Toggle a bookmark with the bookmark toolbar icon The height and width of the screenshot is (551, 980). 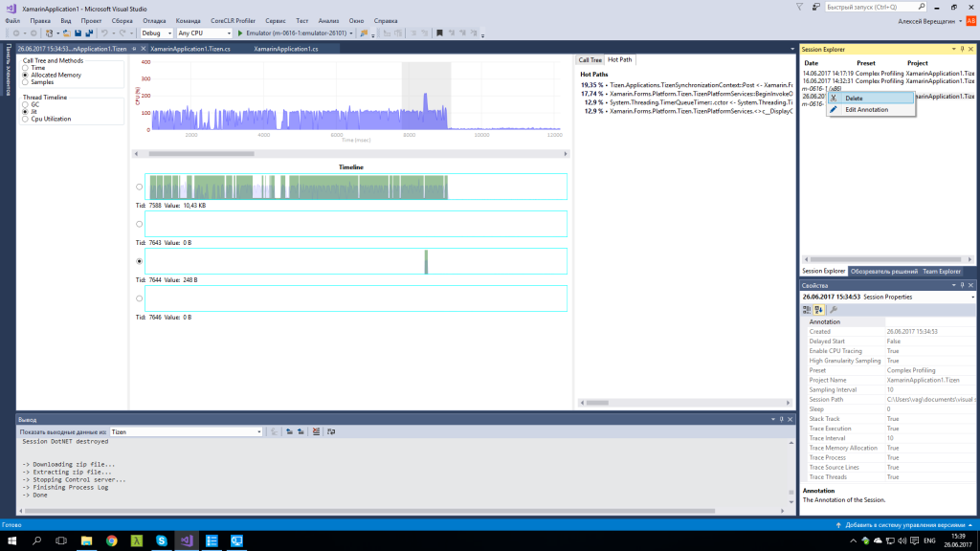pos(439,33)
